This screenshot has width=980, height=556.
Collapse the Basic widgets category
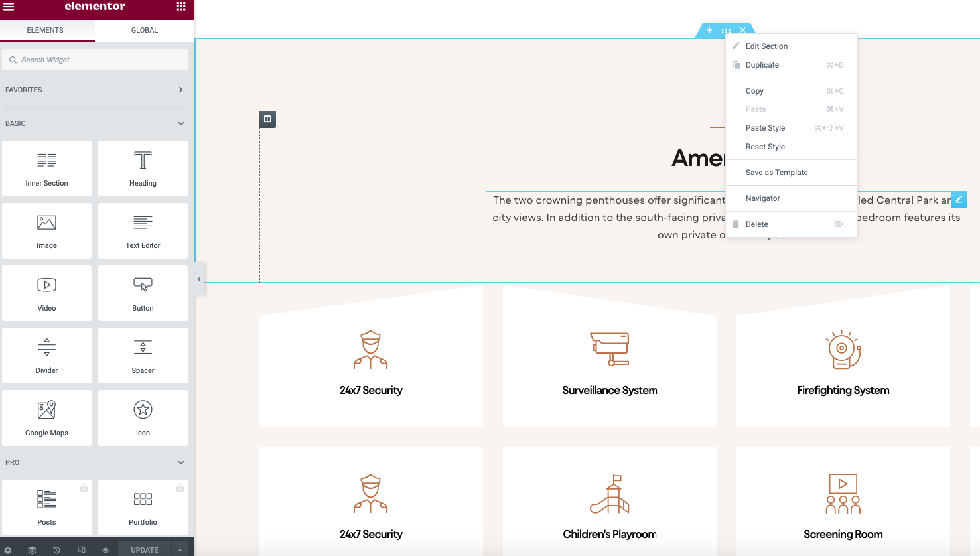point(180,123)
